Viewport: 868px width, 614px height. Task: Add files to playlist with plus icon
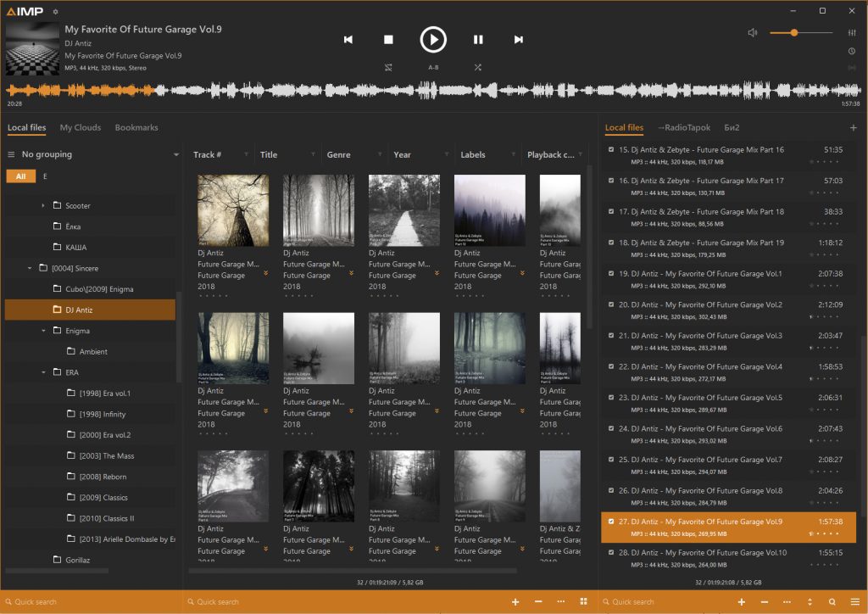(741, 602)
